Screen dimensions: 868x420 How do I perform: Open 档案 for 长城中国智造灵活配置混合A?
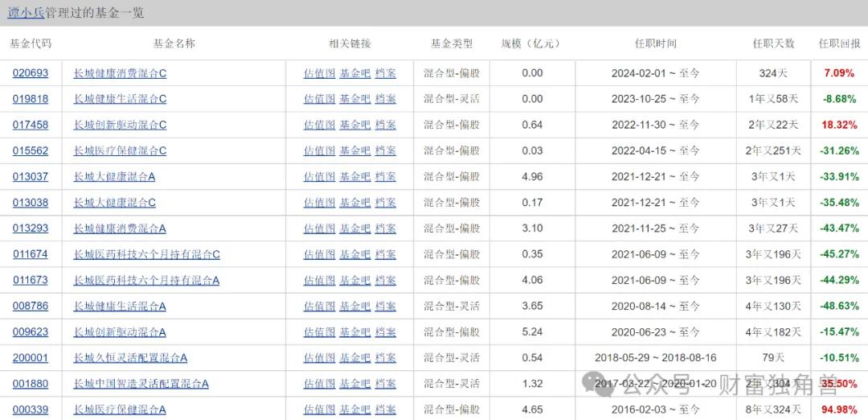[x=385, y=384]
